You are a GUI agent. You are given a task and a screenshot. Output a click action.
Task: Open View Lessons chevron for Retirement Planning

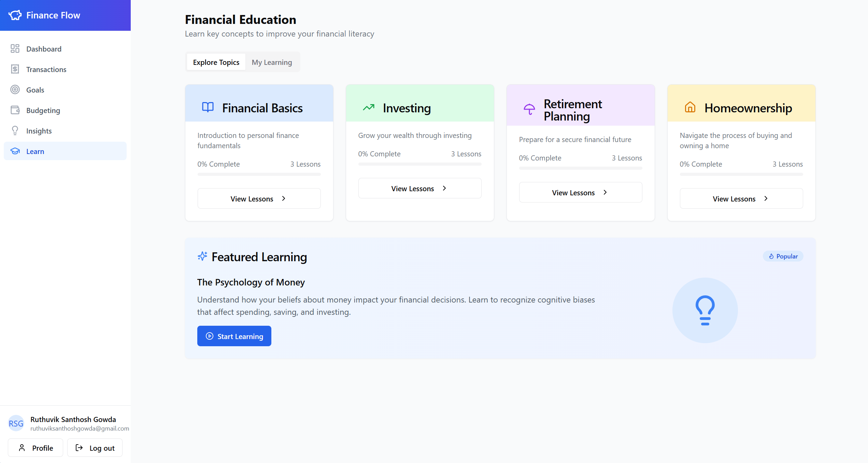click(605, 193)
